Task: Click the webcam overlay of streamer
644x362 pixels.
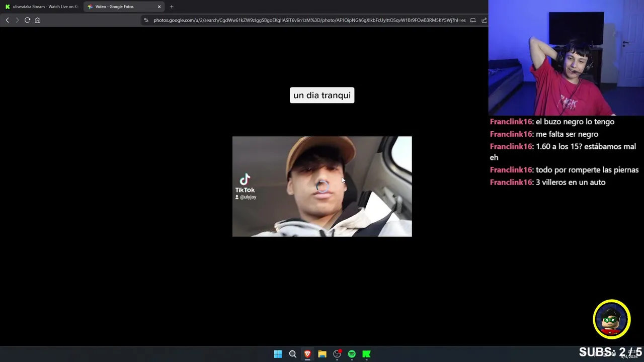Action: (x=566, y=58)
